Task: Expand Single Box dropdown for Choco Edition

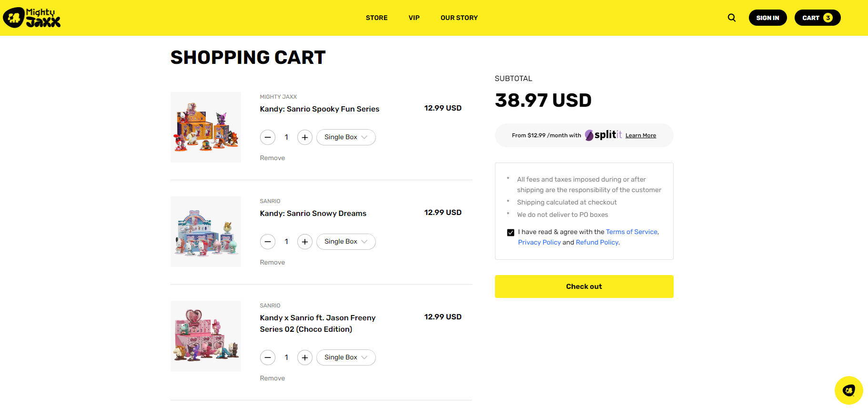Action: pyautogui.click(x=346, y=358)
